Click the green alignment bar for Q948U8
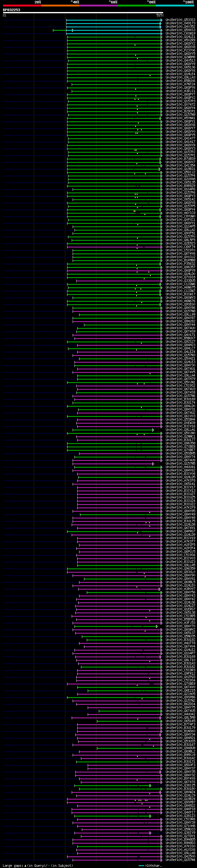Image resolution: width=197 pixels, height=868 pixels. coord(130,749)
